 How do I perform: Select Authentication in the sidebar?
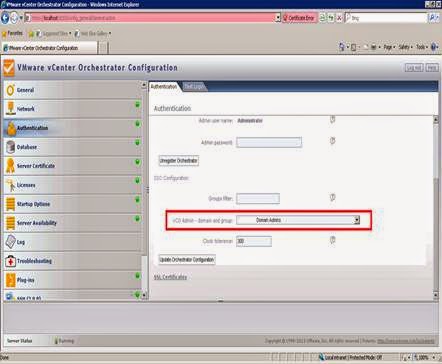pos(73,128)
